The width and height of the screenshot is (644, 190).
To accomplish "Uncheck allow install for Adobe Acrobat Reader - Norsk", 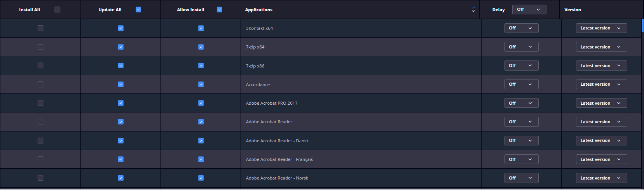I will pos(201,178).
